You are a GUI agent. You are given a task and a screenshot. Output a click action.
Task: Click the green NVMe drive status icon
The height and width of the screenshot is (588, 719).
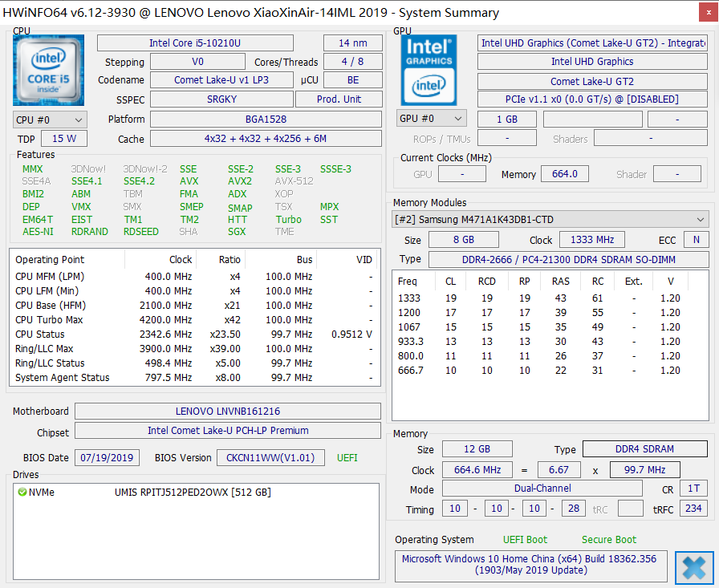coord(22,492)
